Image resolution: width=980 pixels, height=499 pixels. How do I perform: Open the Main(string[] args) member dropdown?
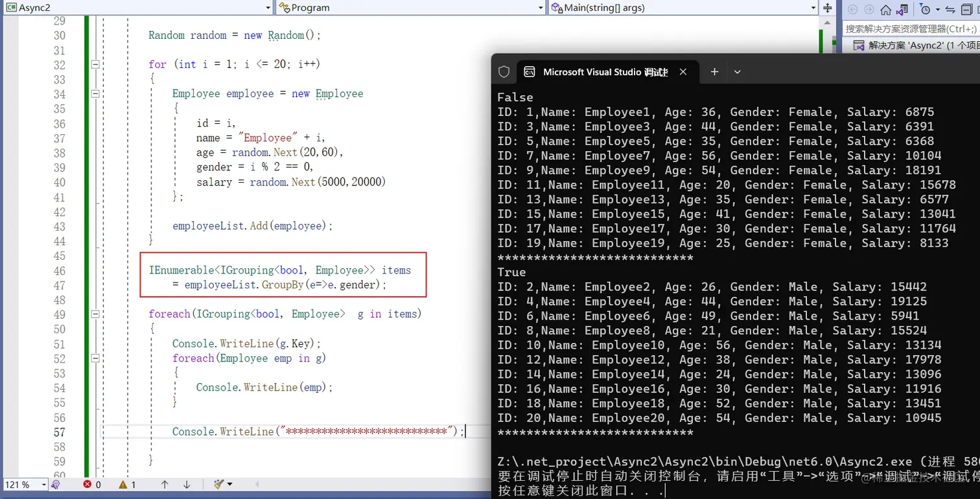[x=683, y=8]
